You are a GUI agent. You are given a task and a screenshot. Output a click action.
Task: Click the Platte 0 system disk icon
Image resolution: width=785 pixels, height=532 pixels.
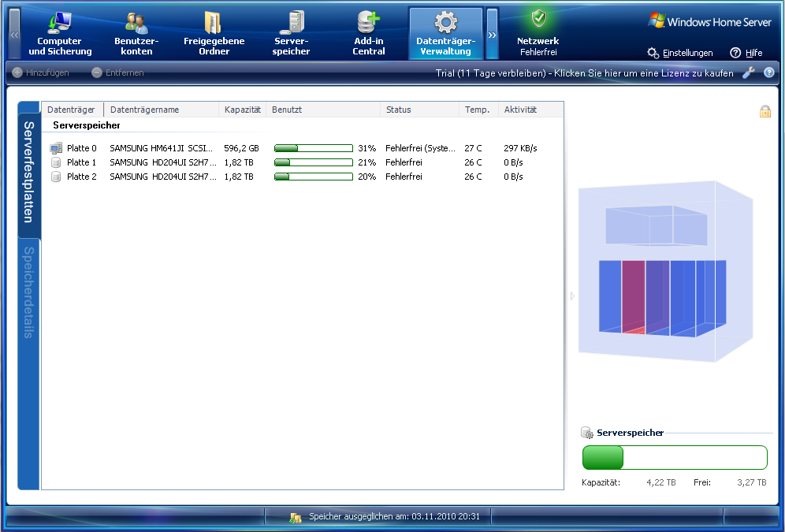point(56,148)
